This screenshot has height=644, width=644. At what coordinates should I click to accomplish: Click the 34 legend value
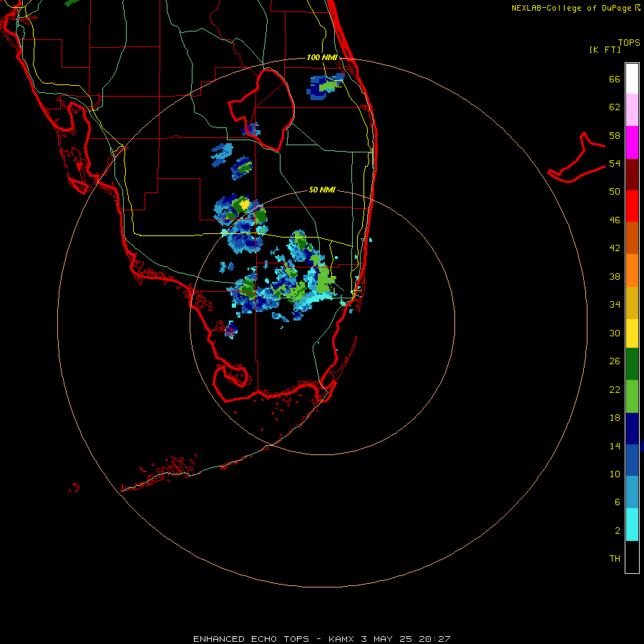click(615, 305)
